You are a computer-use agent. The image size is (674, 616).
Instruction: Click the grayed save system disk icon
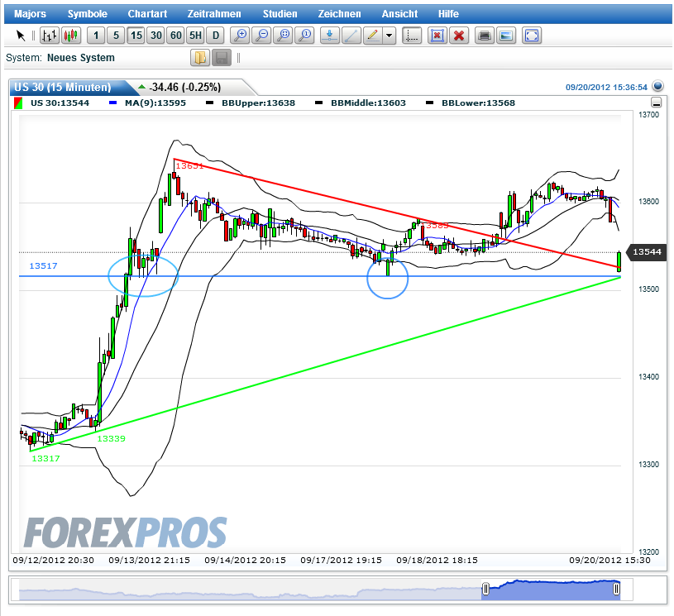pos(222,58)
